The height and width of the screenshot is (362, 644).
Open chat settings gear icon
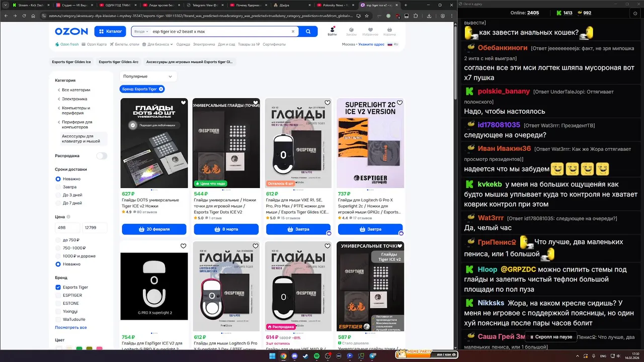point(636,13)
